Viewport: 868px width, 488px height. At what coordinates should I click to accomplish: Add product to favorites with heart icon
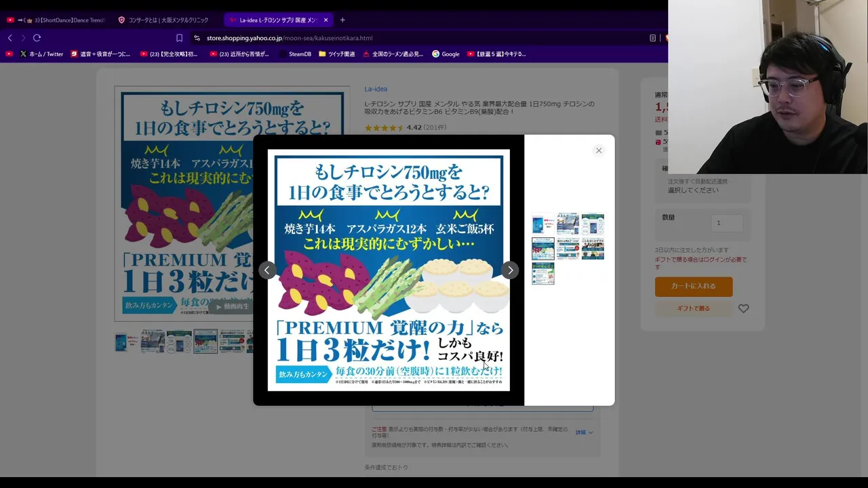744,308
